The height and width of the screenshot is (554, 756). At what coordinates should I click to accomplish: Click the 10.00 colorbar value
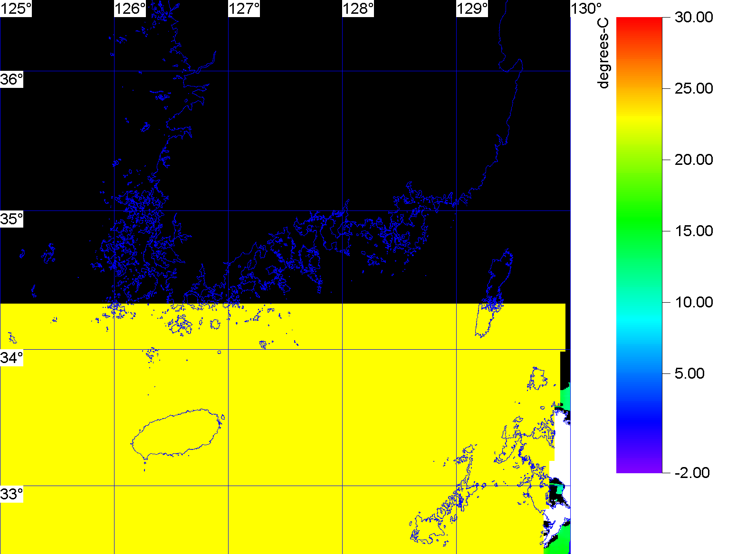coord(694,302)
